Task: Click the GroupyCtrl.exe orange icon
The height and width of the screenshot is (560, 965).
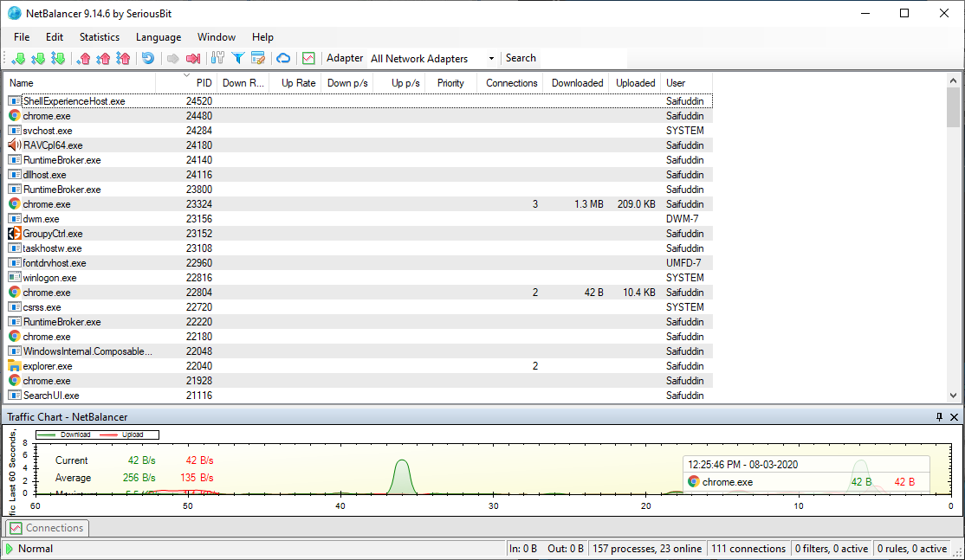Action: (14, 234)
